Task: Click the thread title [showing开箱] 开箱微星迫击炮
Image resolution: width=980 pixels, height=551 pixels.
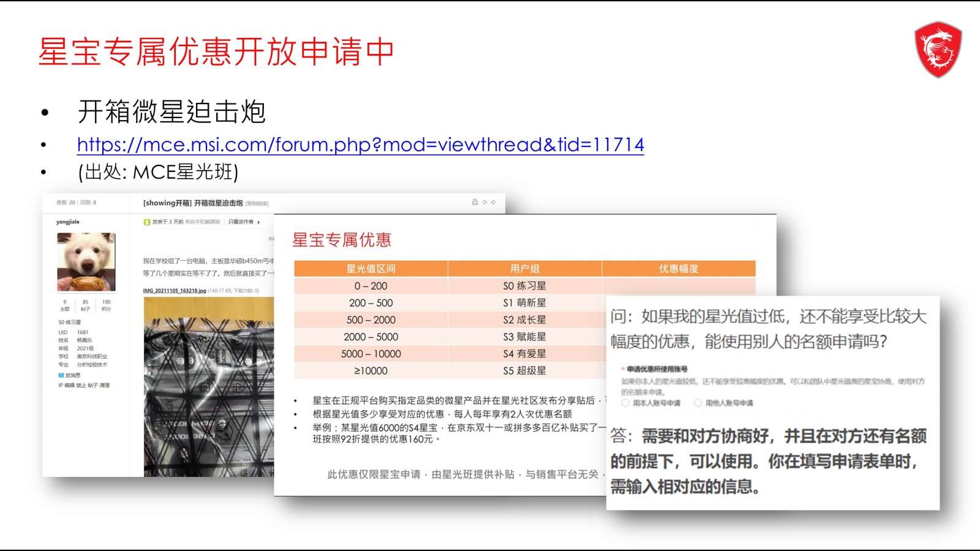Action: [193, 203]
